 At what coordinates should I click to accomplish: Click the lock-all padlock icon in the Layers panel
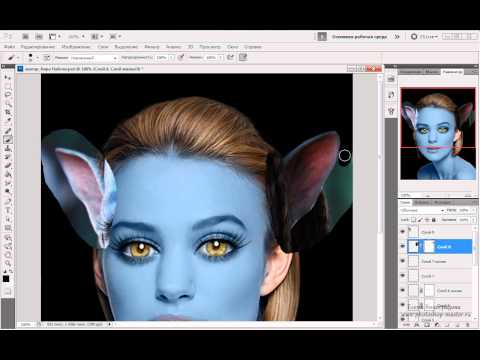[434, 220]
